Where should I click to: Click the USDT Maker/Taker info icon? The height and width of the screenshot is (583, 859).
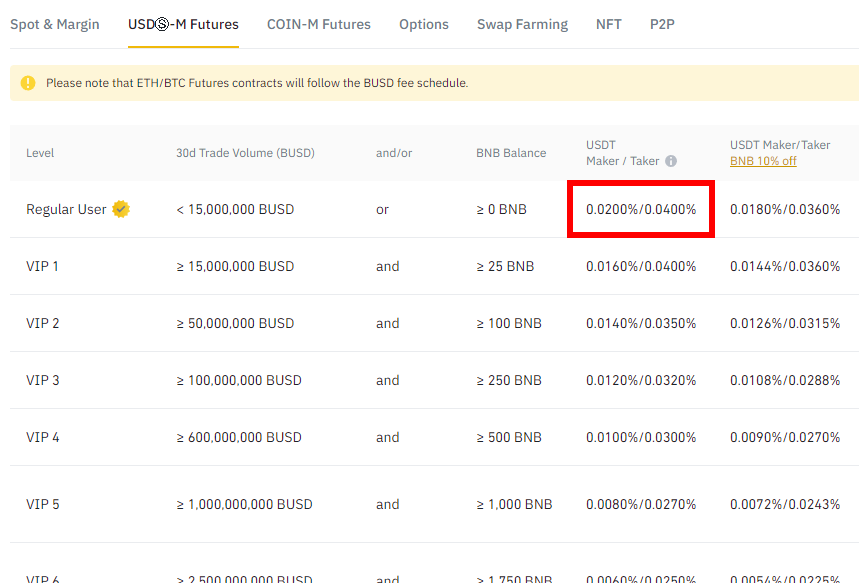pos(671,161)
